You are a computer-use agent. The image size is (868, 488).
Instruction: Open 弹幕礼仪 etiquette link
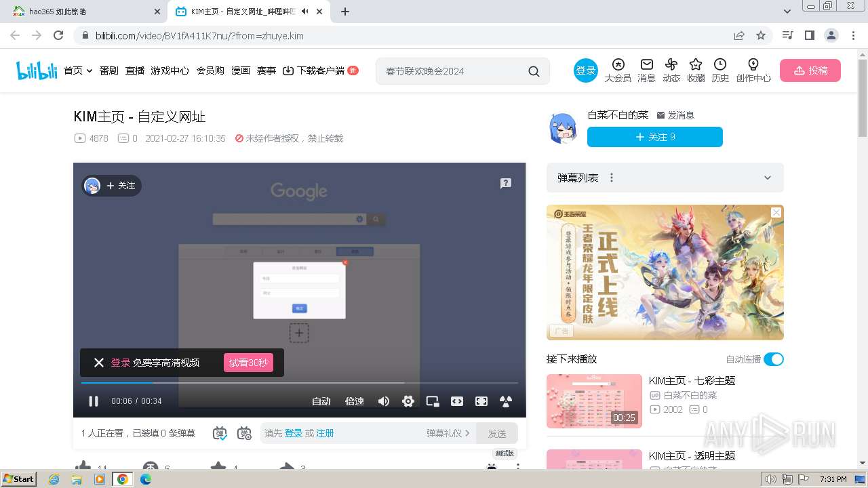click(448, 433)
